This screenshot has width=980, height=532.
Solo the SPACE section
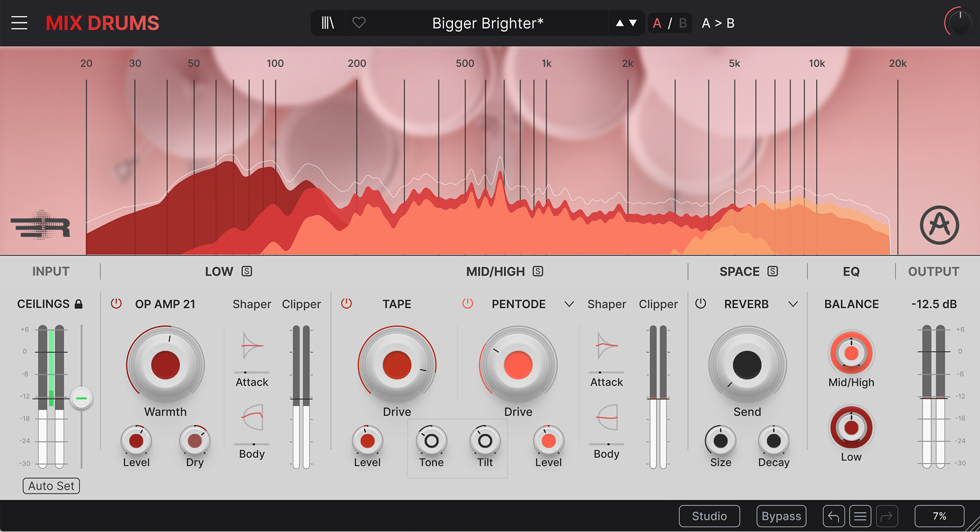coord(772,272)
